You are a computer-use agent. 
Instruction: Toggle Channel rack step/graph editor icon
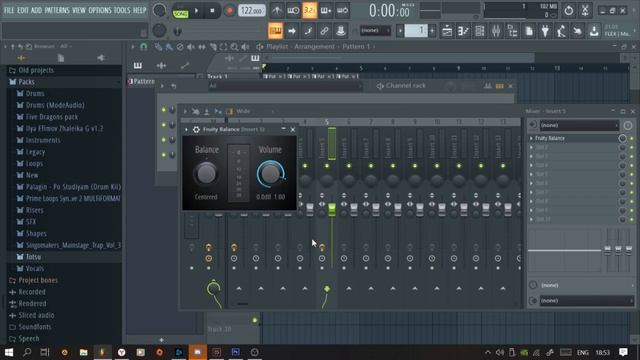487,86
